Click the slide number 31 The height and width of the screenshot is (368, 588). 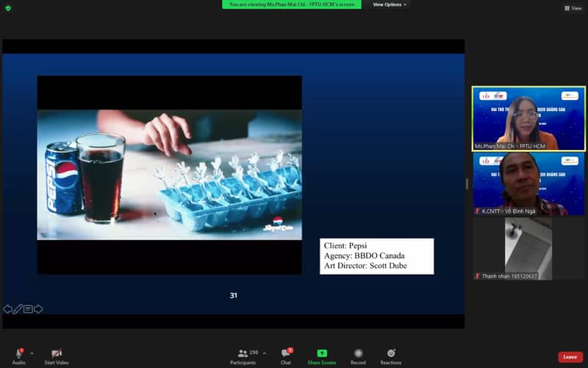233,296
